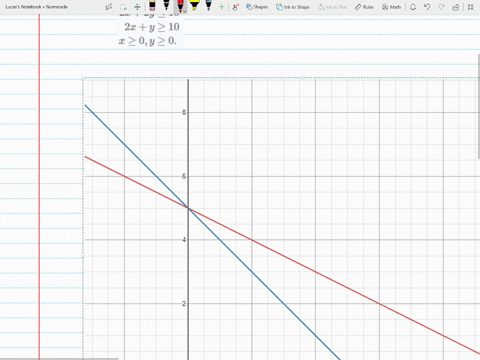The width and height of the screenshot is (480, 360).
Task: Click the x ≥ 0, y ≥ 0 constraint text
Action: [x=147, y=41]
